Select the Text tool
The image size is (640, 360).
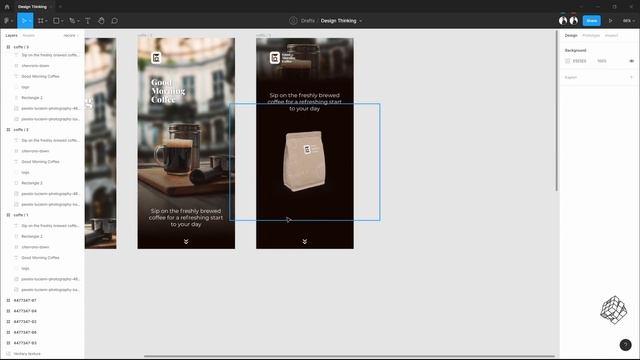pos(87,21)
